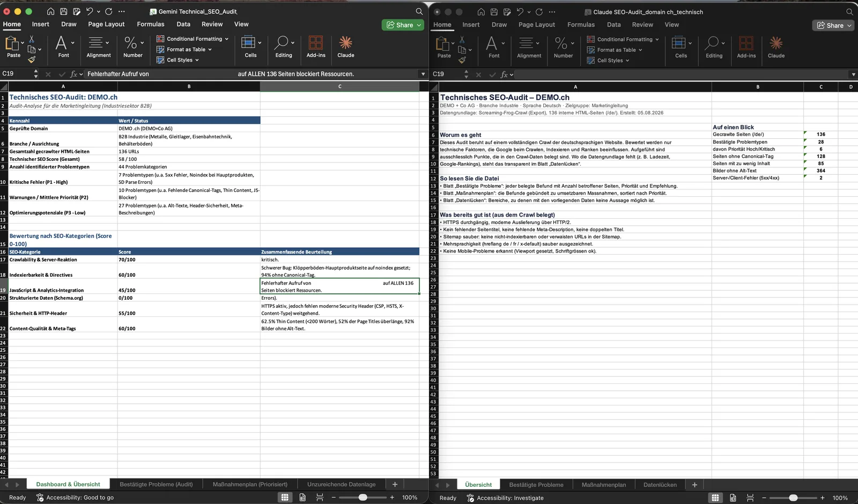Add a new sheet in the Claude workbook
Screen dimensions: 858x504
[x=694, y=485]
